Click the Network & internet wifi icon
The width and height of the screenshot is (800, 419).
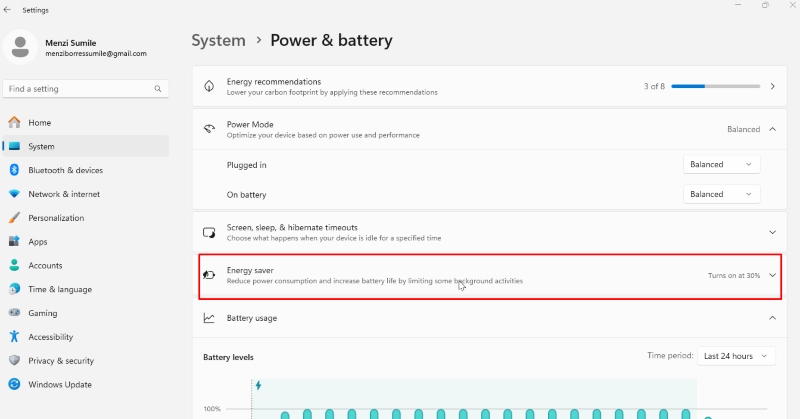tap(14, 194)
